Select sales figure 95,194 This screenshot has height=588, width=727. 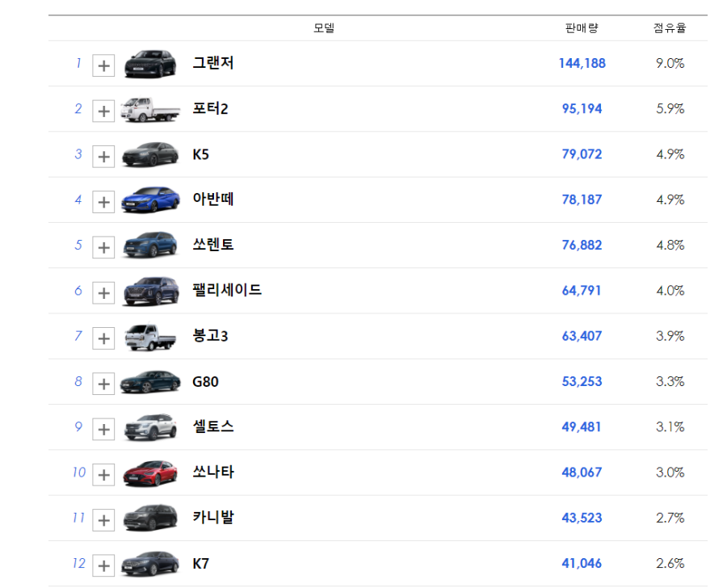tap(582, 108)
